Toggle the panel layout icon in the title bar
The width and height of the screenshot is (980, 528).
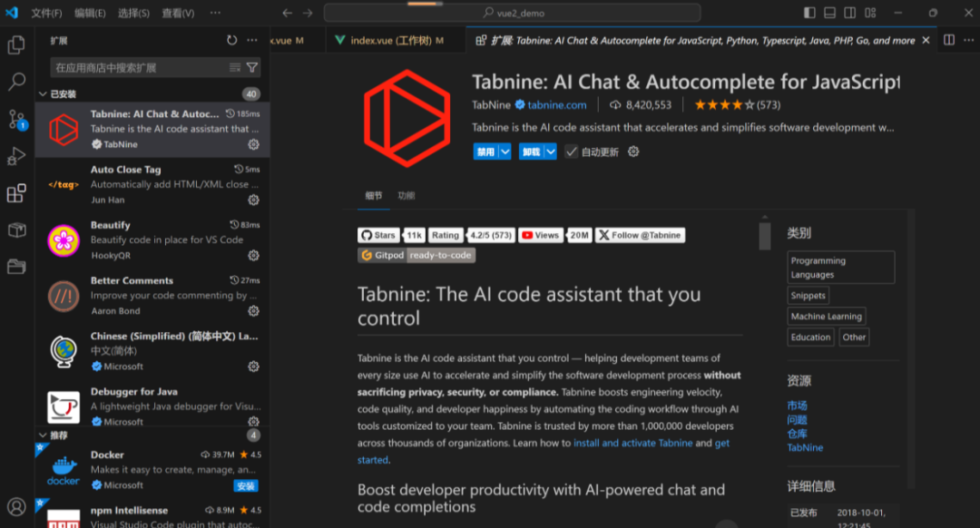[x=828, y=11]
